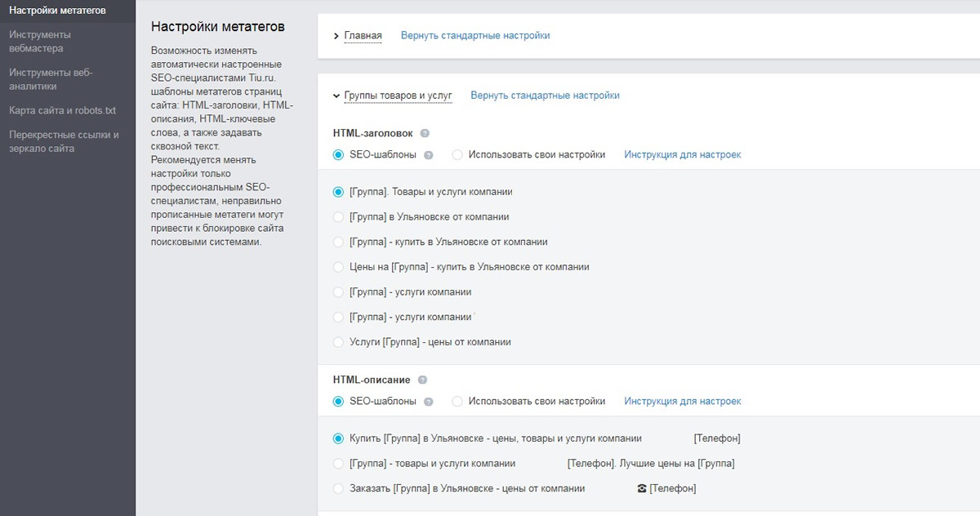The width and height of the screenshot is (980, 516).
Task: Click SEO-шаблоны help icon in HTML-заголовок section
Action: pyautogui.click(x=429, y=154)
